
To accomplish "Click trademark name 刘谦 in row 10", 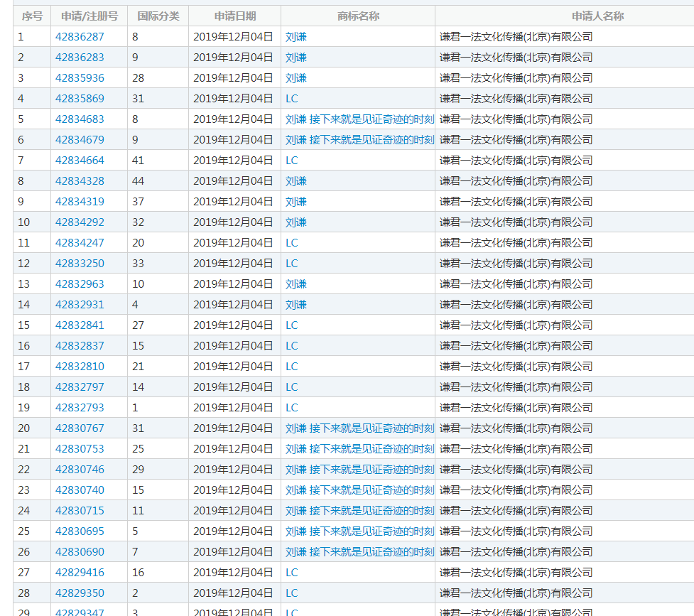I will [x=296, y=222].
